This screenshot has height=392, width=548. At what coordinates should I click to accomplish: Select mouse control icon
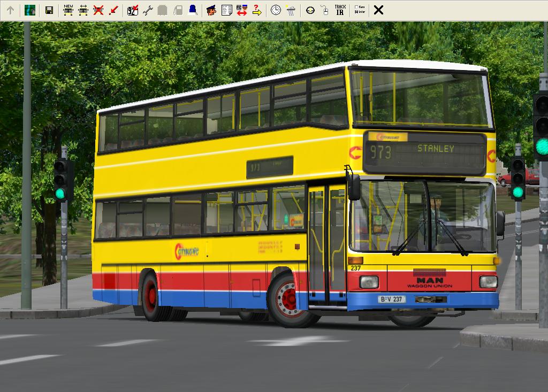[325, 10]
